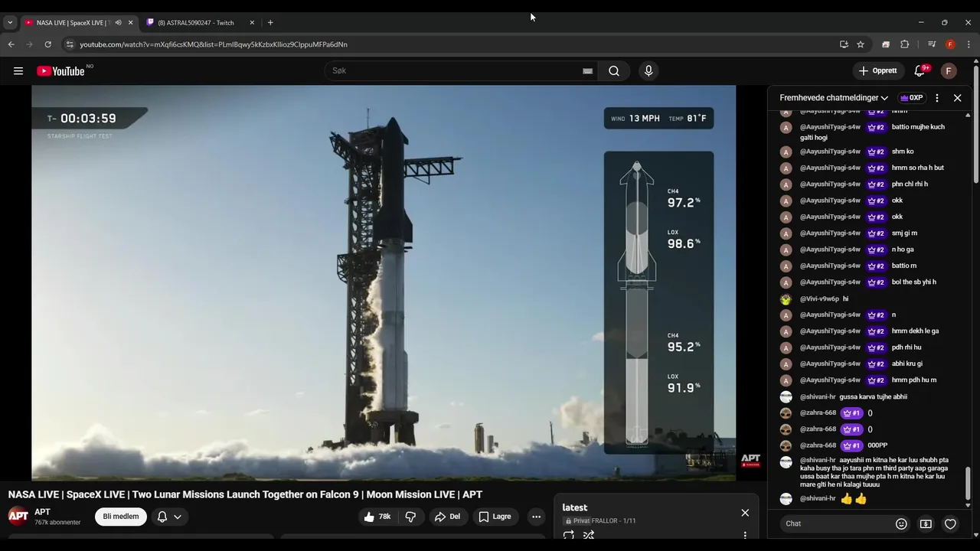Click @Vivi-v9w6p chat message hi
The height and width of the screenshot is (551, 980).
point(845,298)
